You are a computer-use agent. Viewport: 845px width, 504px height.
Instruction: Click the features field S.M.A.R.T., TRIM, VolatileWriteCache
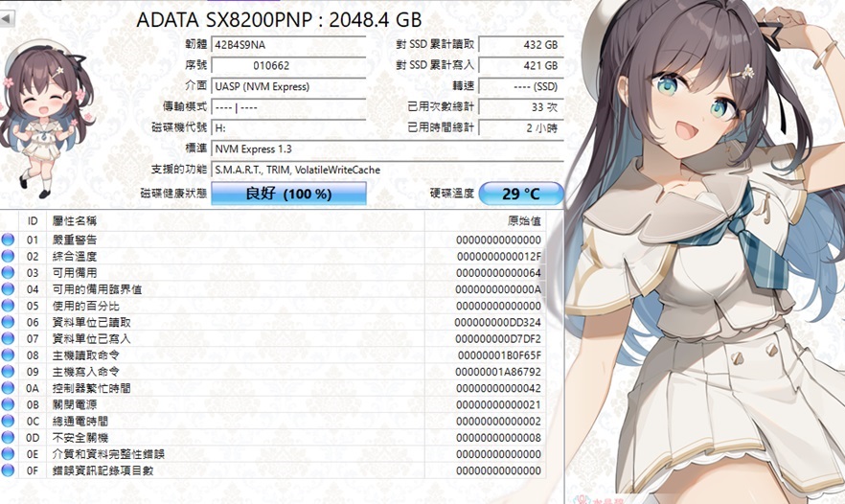[387, 170]
